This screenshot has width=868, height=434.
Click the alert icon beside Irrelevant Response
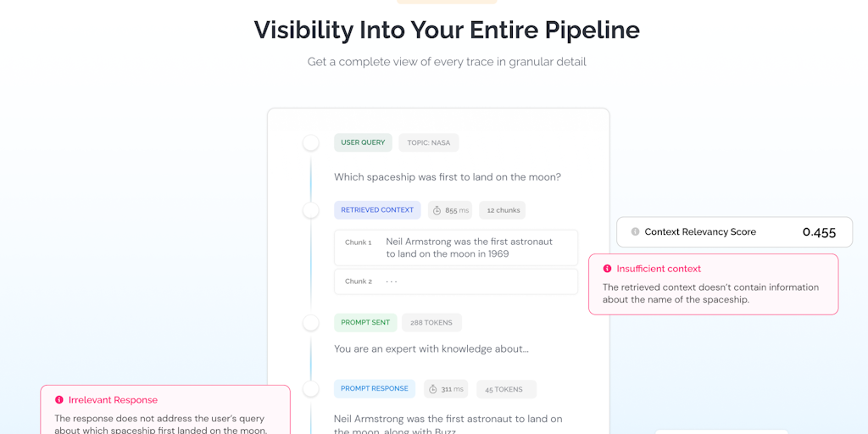tap(59, 400)
